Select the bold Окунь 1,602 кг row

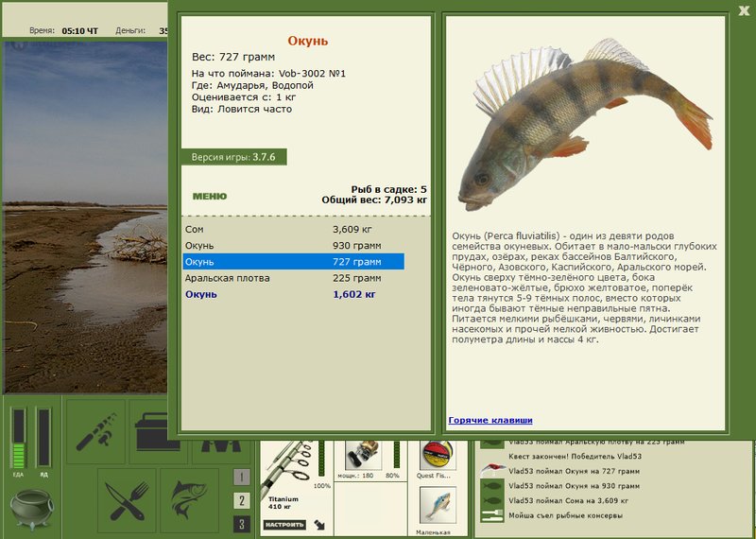[294, 294]
